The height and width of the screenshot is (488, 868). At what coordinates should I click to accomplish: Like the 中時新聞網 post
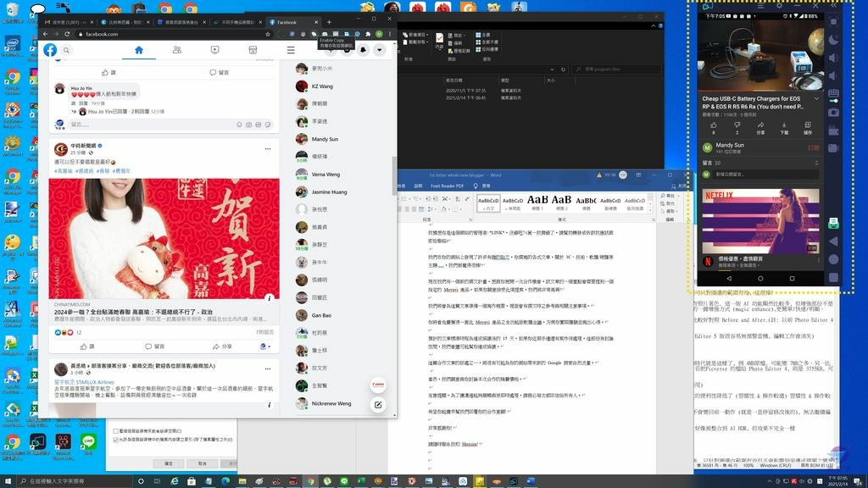point(87,347)
